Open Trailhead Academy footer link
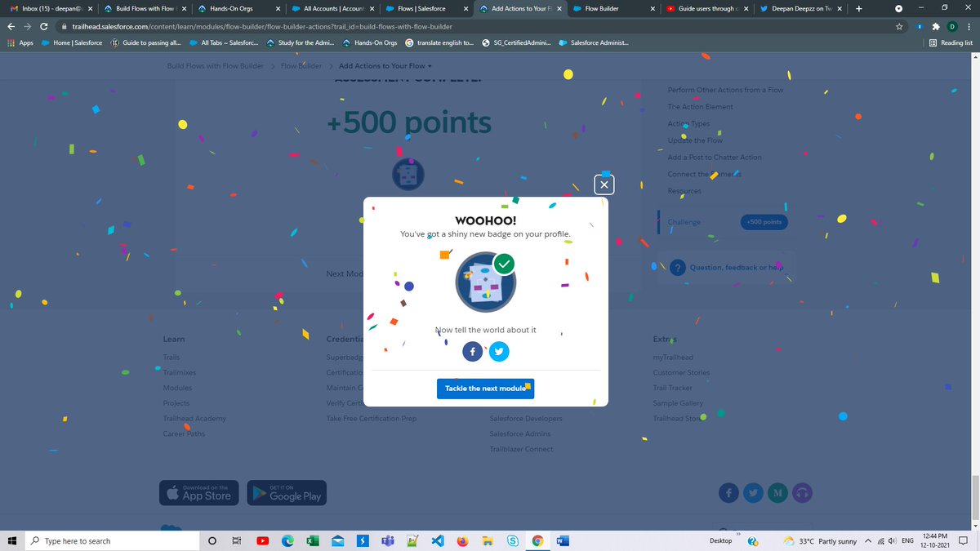The height and width of the screenshot is (551, 980). pos(194,419)
